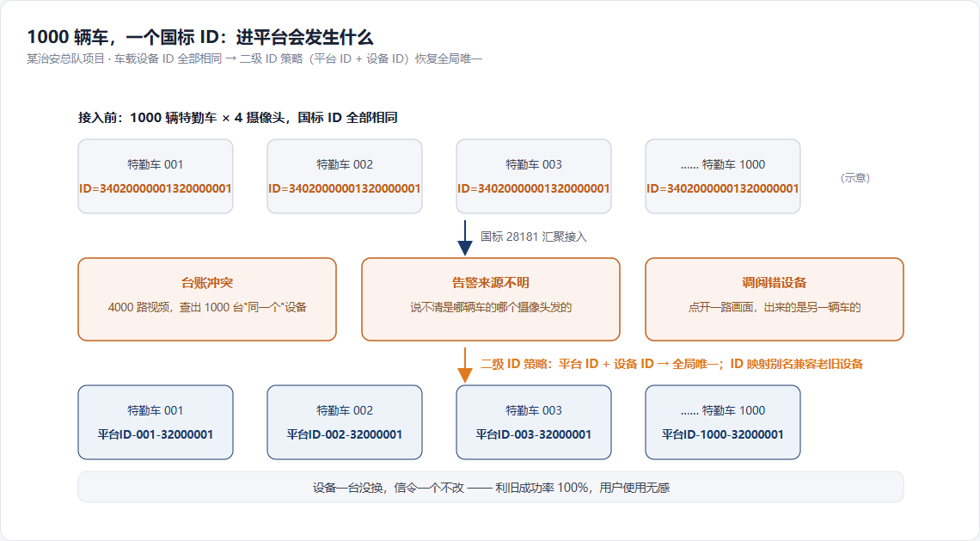Click the subtitle starting with "某治安总队项目"

(x=254, y=58)
